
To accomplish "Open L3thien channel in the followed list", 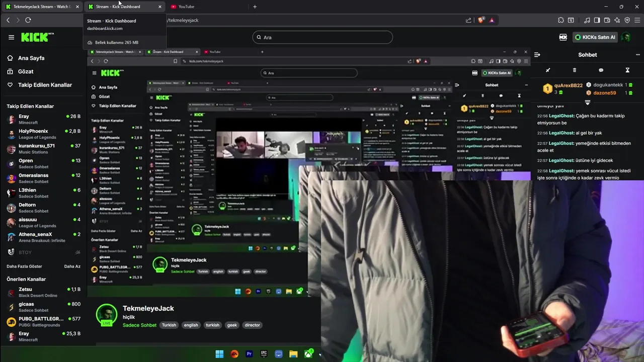I will [x=43, y=193].
